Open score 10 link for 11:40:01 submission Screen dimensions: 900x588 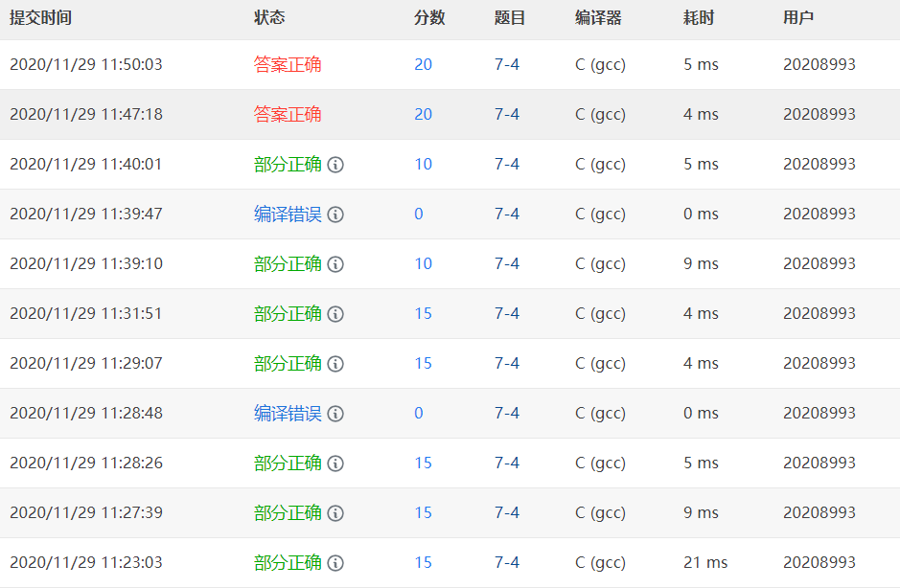point(423,164)
